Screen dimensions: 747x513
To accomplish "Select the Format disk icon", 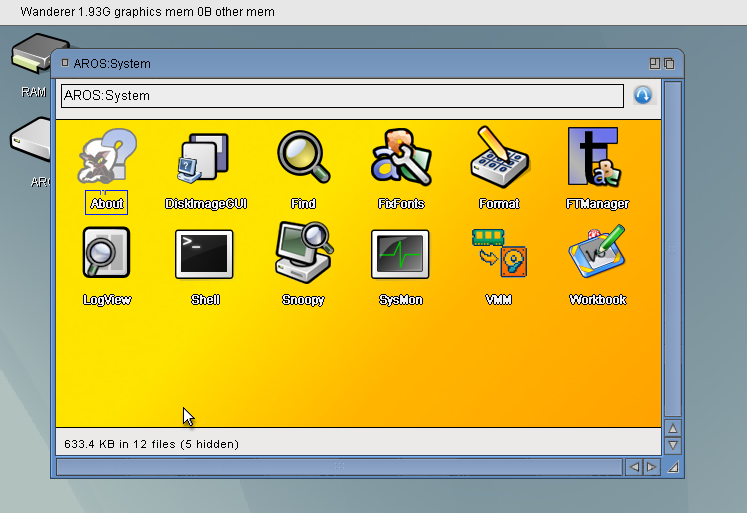I will click(499, 157).
